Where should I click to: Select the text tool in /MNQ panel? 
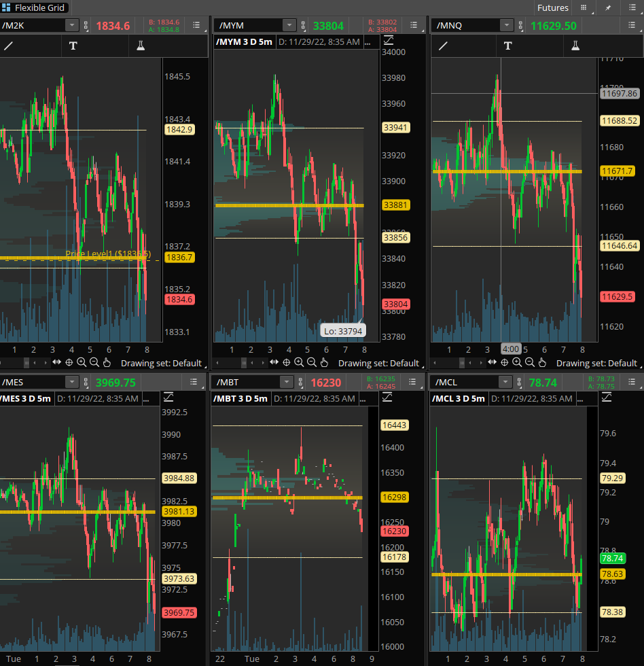tap(507, 46)
